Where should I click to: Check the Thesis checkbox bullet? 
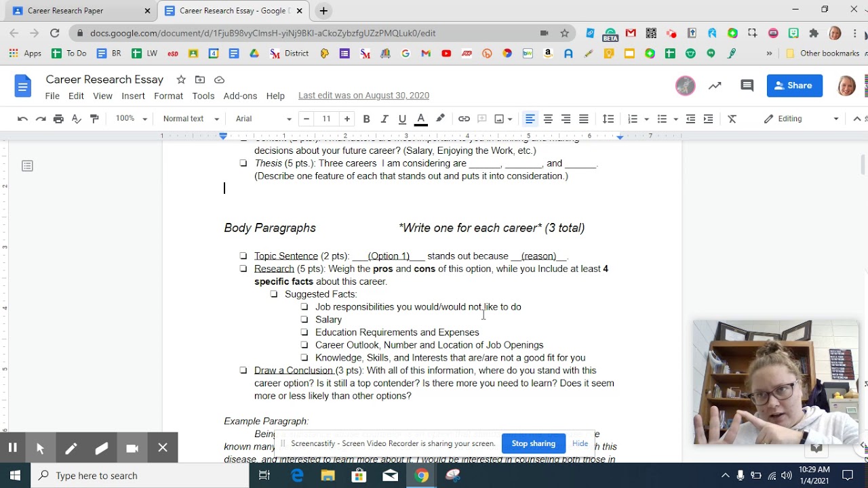[243, 163]
